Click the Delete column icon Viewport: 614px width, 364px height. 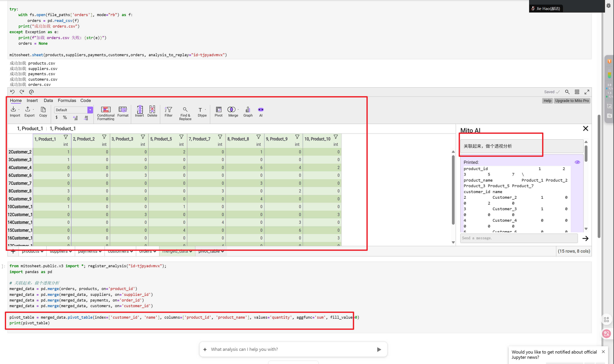(x=152, y=109)
